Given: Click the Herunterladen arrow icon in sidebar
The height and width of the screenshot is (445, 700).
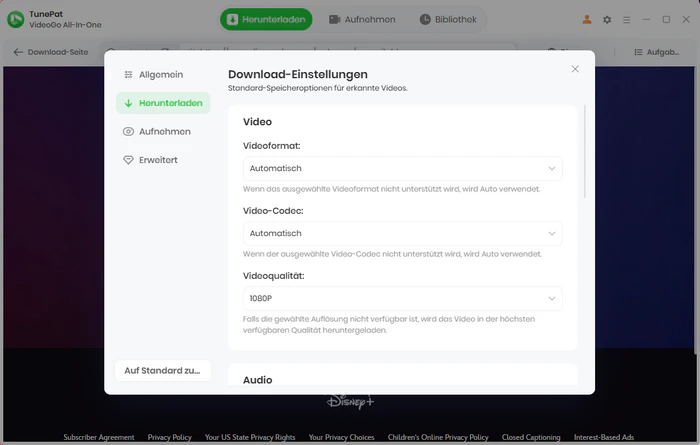Looking at the screenshot, I should [x=128, y=103].
